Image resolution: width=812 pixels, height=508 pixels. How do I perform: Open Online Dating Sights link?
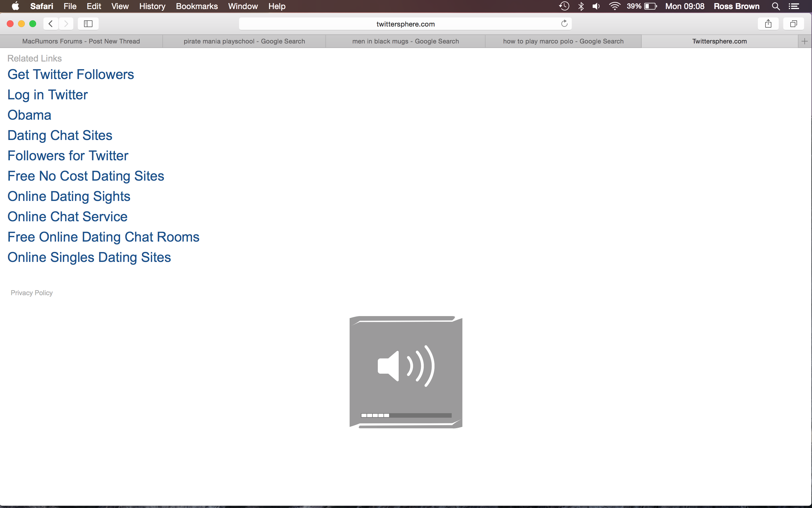pos(69,196)
